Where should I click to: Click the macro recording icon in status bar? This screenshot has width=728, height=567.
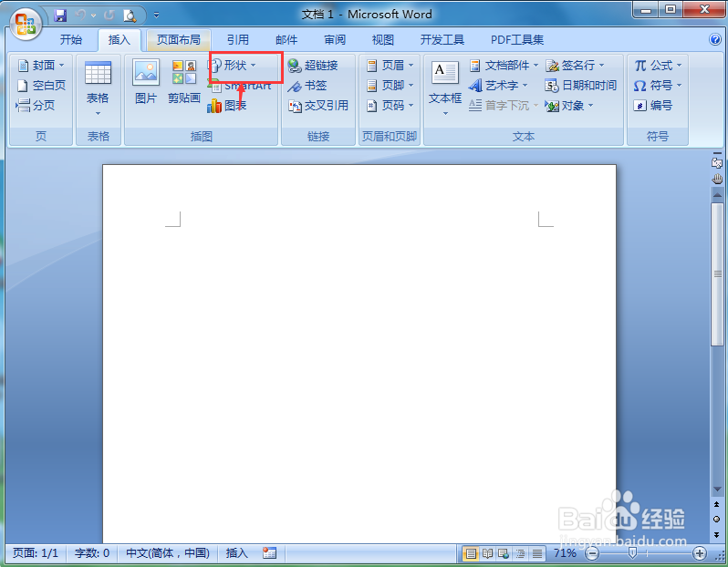(269, 552)
